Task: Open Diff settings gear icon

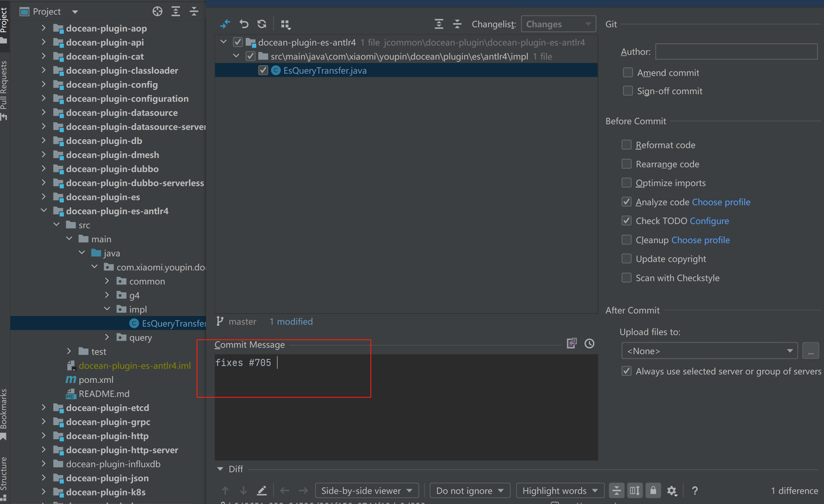Action: pyautogui.click(x=672, y=490)
